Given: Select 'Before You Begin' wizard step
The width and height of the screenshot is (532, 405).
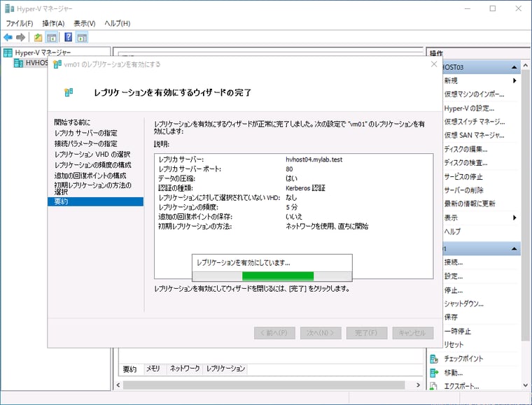Looking at the screenshot, I should coord(72,122).
